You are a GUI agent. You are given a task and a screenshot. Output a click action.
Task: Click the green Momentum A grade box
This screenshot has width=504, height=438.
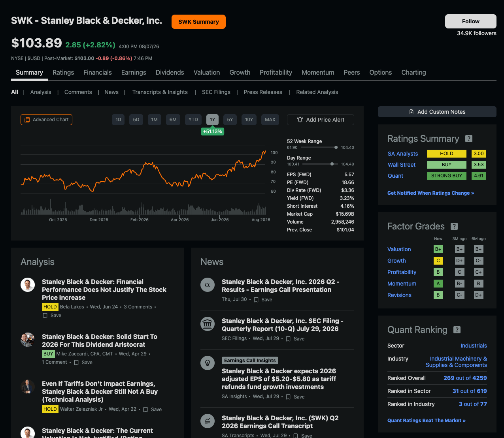(438, 284)
